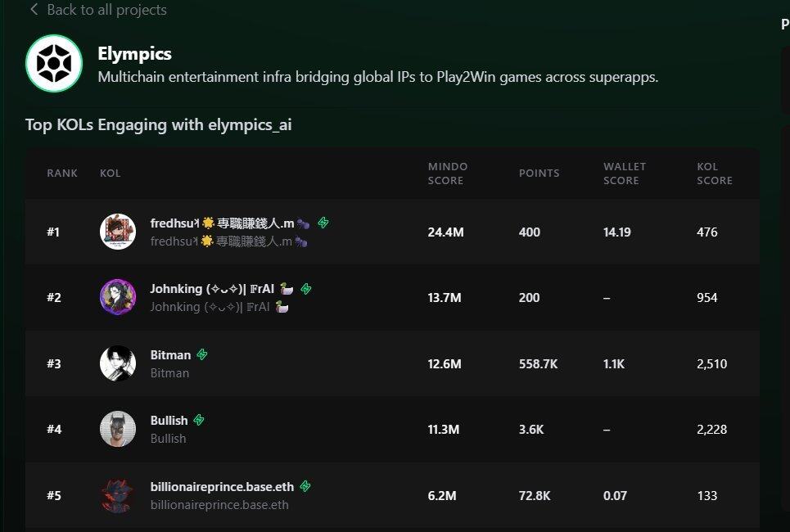The height and width of the screenshot is (532, 790).
Task: Open Bitman's black-and-white avatar
Action: pyautogui.click(x=118, y=363)
